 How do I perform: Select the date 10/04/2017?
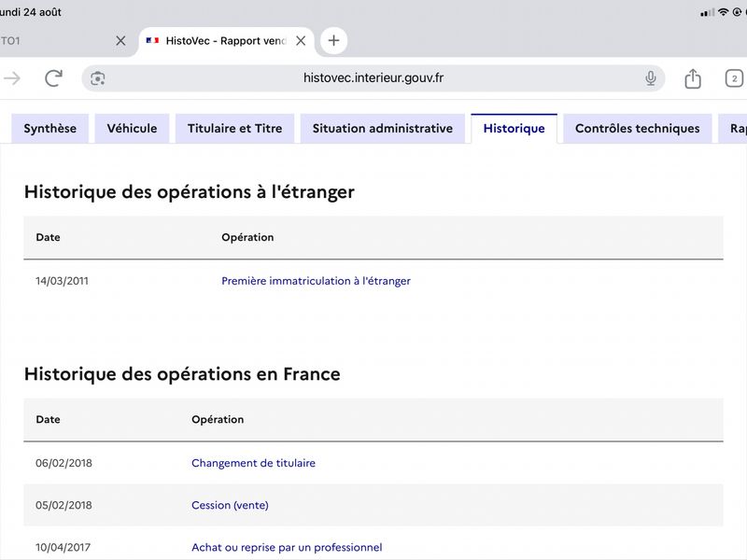[63, 547]
